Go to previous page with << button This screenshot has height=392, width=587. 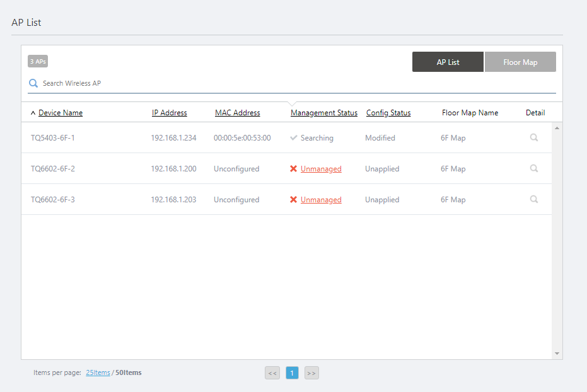coord(272,373)
